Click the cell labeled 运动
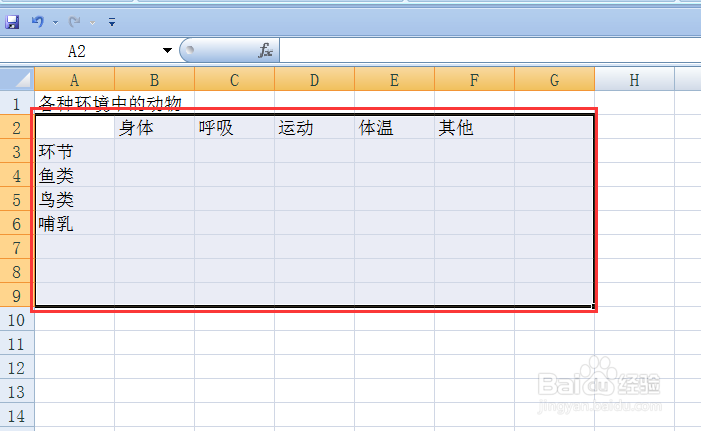The height and width of the screenshot is (431, 701). pos(314,128)
